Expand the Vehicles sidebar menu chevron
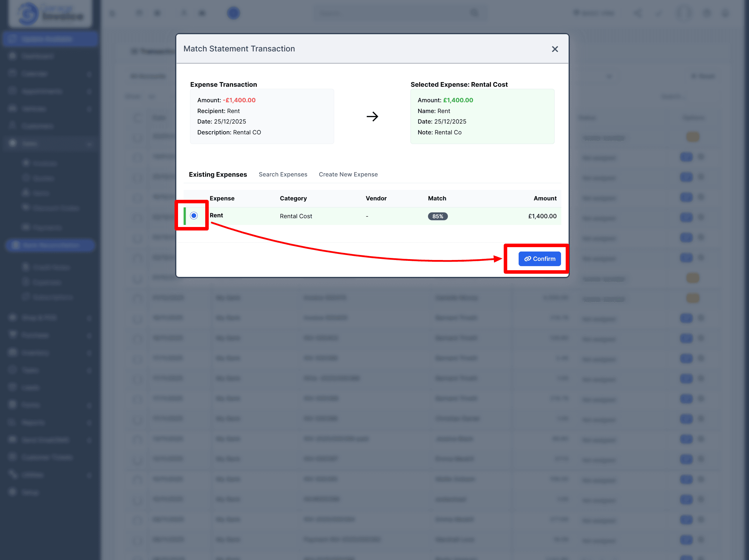The height and width of the screenshot is (560, 749). point(89,109)
